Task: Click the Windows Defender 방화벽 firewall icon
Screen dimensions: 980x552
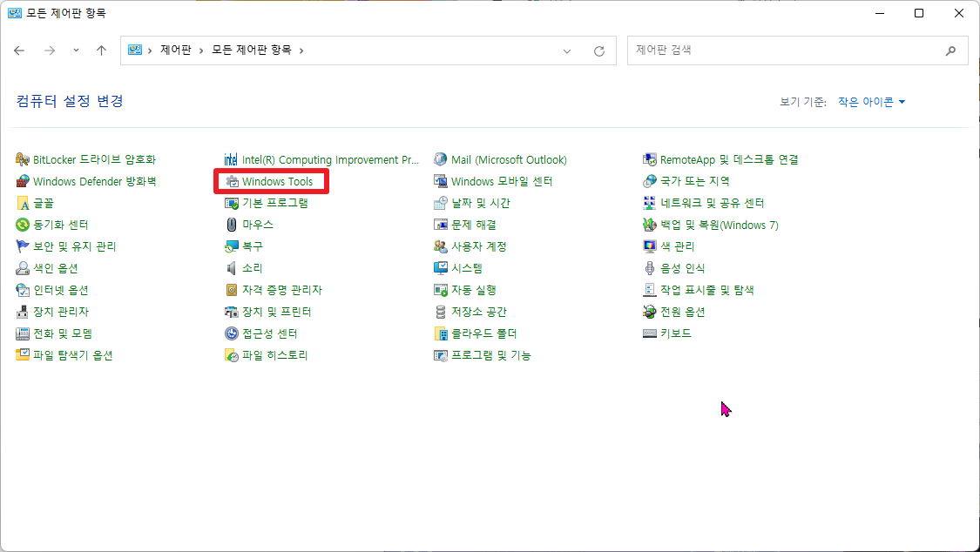Action: [23, 182]
